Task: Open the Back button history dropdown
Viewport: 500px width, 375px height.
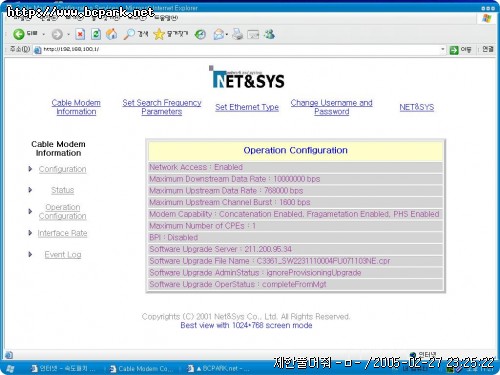Action: coord(43,34)
